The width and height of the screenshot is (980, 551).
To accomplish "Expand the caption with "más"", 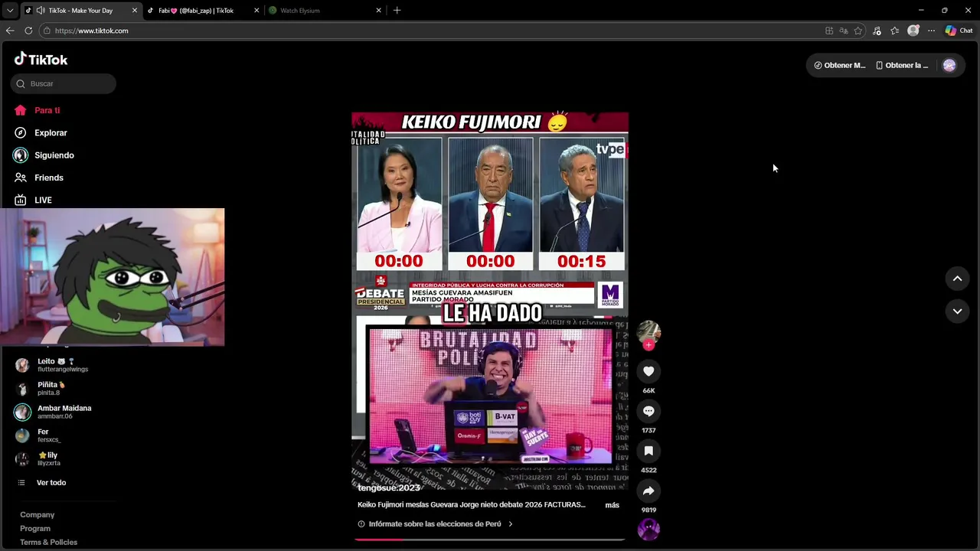I will tap(612, 505).
